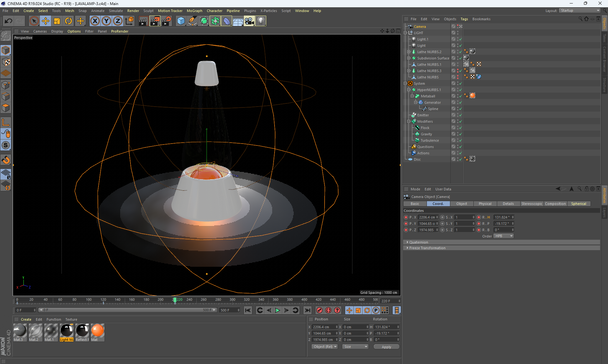The width and height of the screenshot is (608, 364).
Task: Click the R.H rotation input field
Action: click(x=502, y=217)
